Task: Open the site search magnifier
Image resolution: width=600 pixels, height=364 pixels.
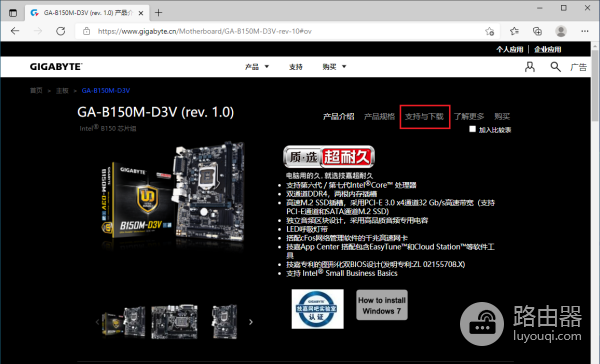Action: [x=555, y=67]
